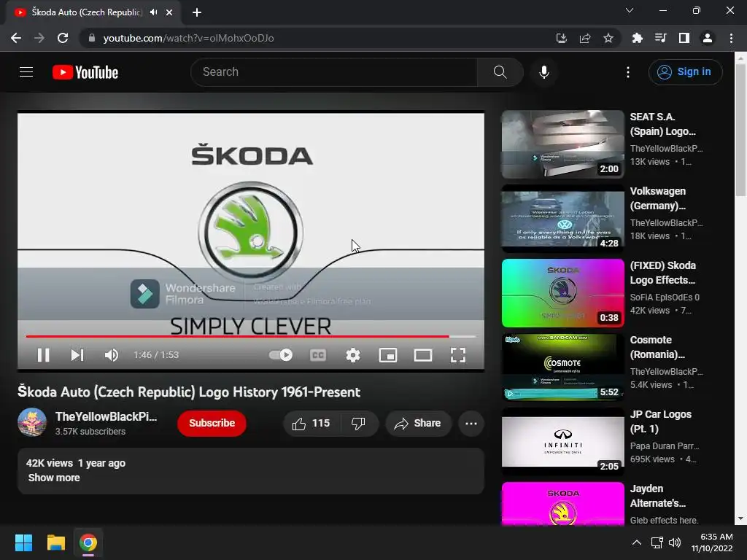
Task: Show hidden tray icons chevron
Action: point(636,542)
